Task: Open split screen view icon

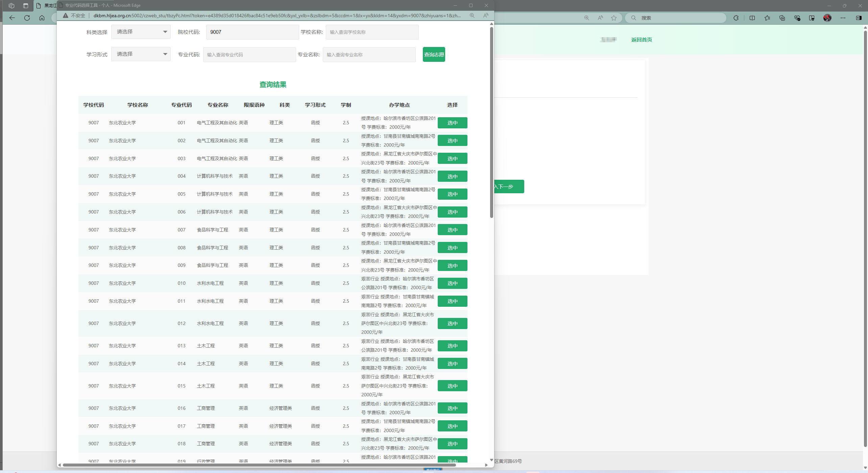Action: click(752, 18)
